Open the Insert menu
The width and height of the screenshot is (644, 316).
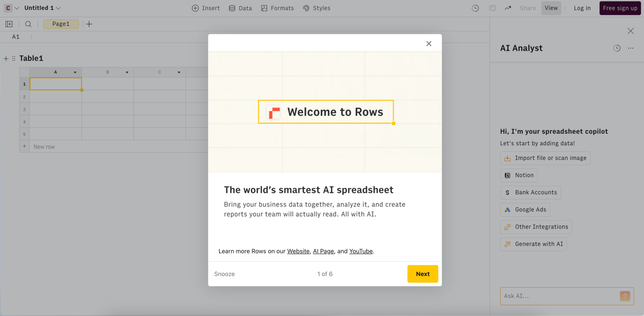206,8
